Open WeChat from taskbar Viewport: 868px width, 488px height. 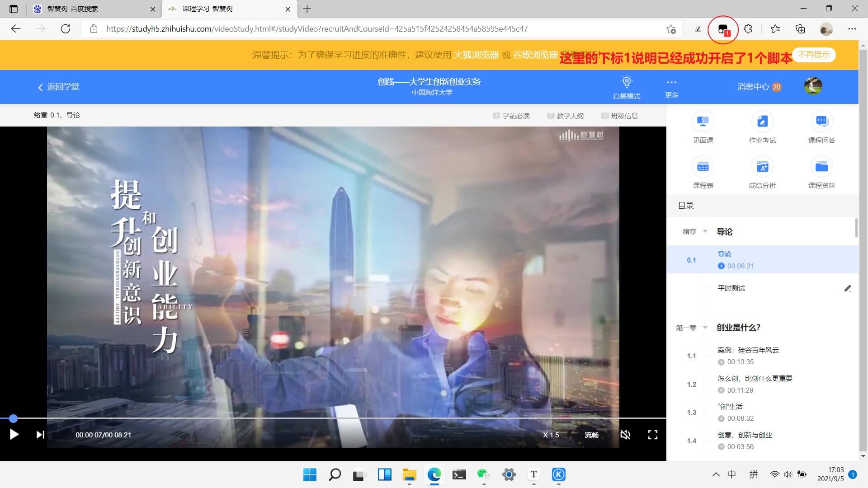click(x=484, y=474)
